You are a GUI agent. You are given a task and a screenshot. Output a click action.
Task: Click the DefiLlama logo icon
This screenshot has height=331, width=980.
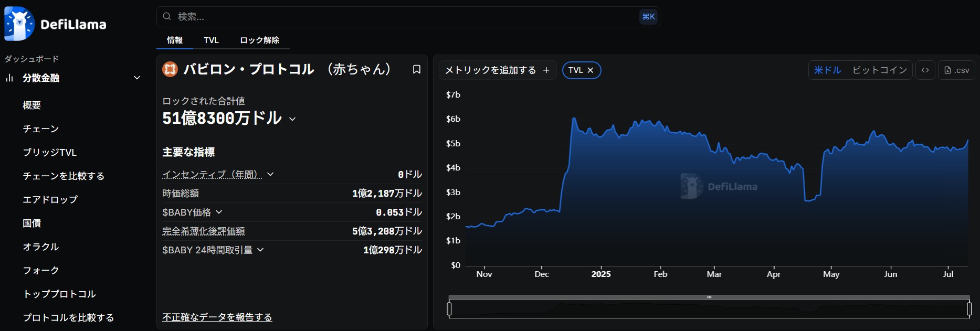(x=19, y=24)
